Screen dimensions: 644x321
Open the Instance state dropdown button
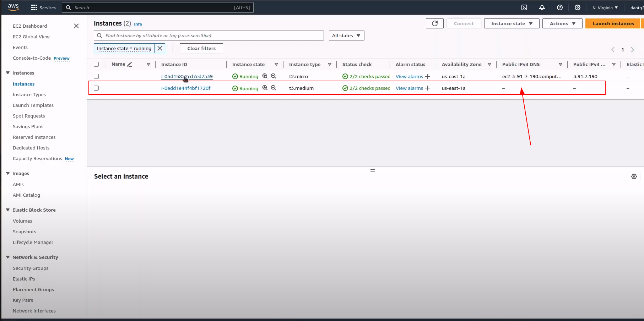point(512,23)
